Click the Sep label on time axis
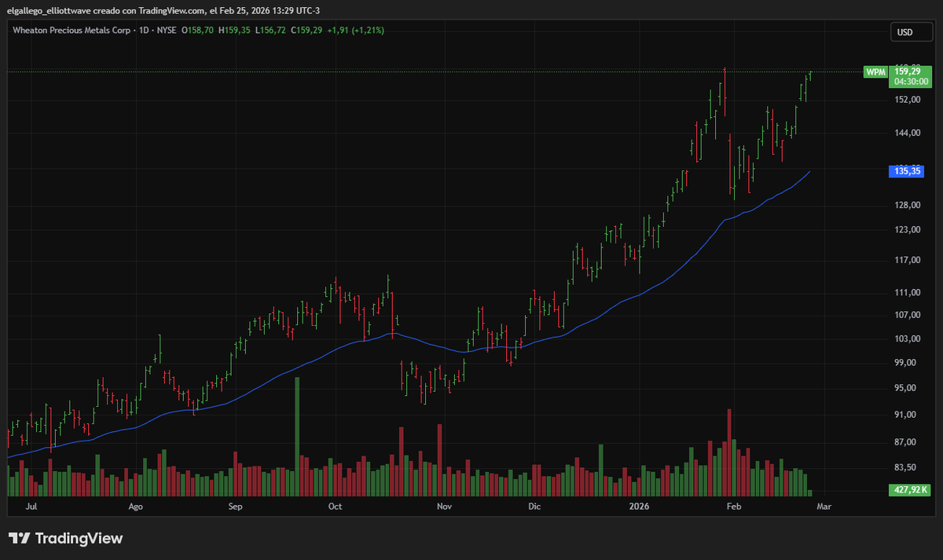This screenshot has height=560, width=943. coord(236,507)
